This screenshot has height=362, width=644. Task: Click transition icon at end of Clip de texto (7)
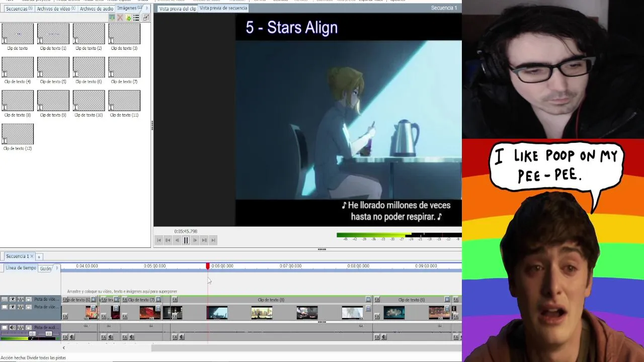[158, 299]
